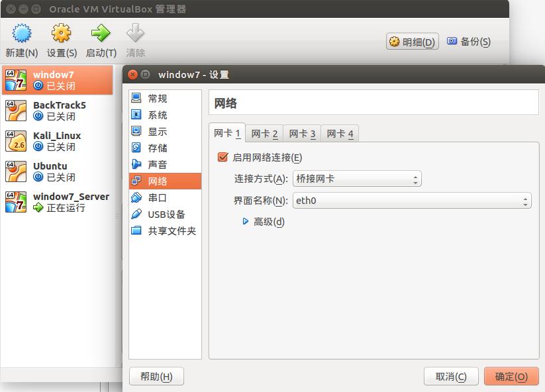
Task: Open the 连接方式(A) combo box showing 桥接网卡
Action: [357, 179]
